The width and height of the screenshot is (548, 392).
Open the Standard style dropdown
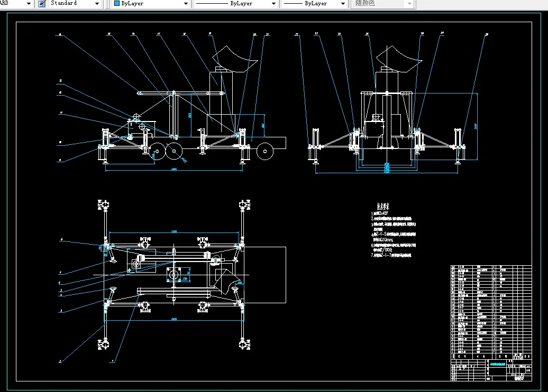pyautogui.click(x=97, y=4)
